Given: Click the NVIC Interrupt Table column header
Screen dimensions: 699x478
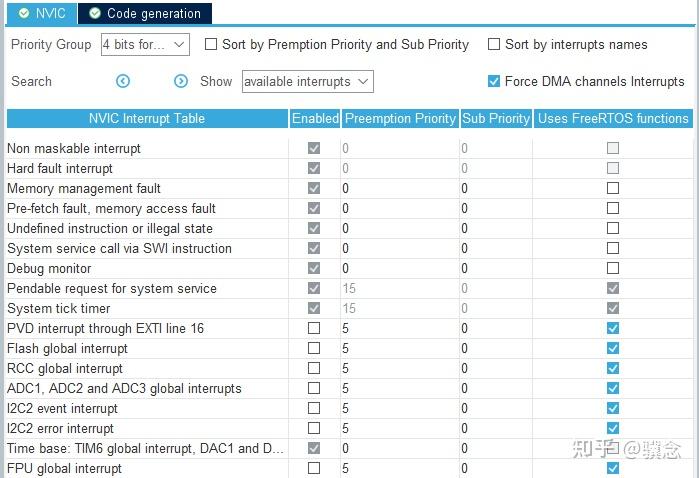Looking at the screenshot, I should [x=146, y=118].
